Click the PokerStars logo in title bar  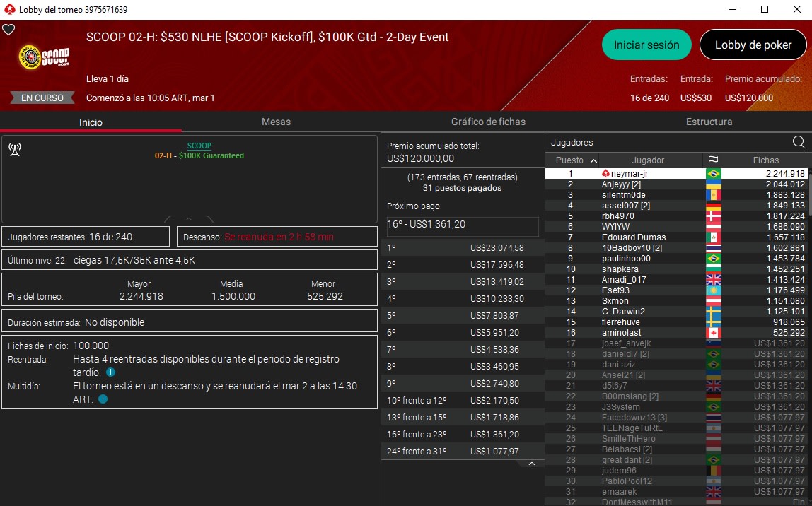[9, 9]
